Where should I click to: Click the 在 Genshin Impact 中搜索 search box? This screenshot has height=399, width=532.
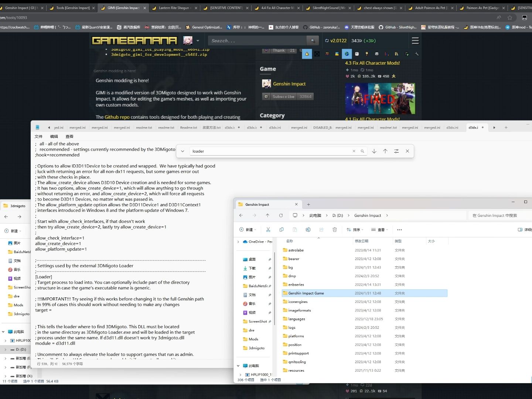click(x=500, y=215)
